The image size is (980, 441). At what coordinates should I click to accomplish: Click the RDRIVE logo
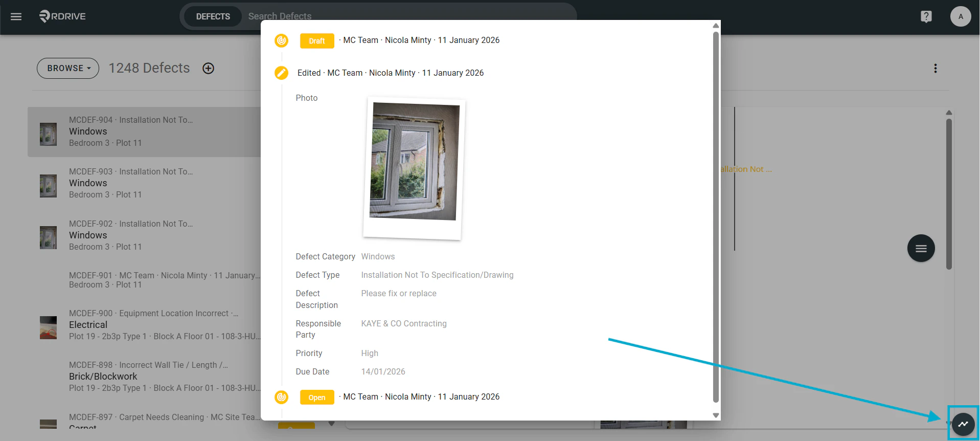tap(62, 16)
